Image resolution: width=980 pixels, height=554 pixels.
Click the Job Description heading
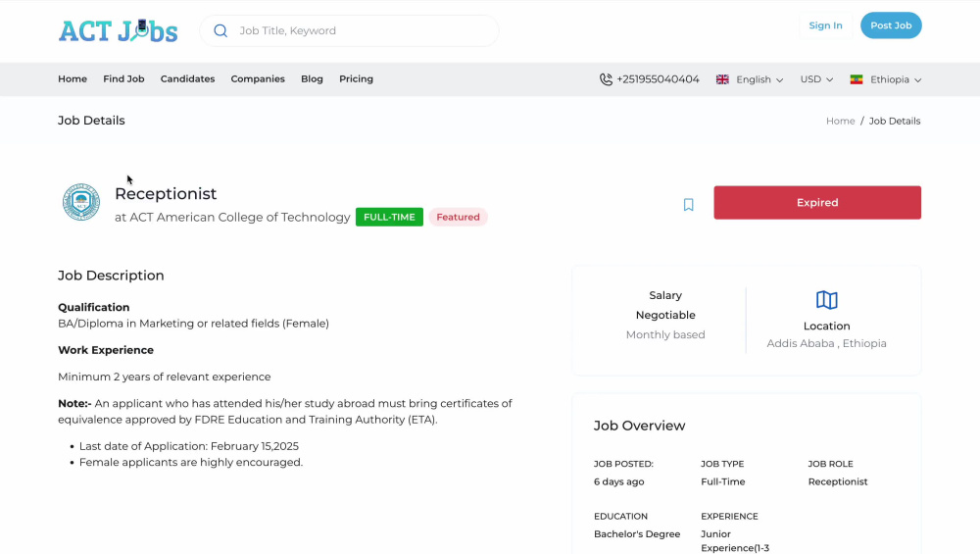click(x=111, y=276)
